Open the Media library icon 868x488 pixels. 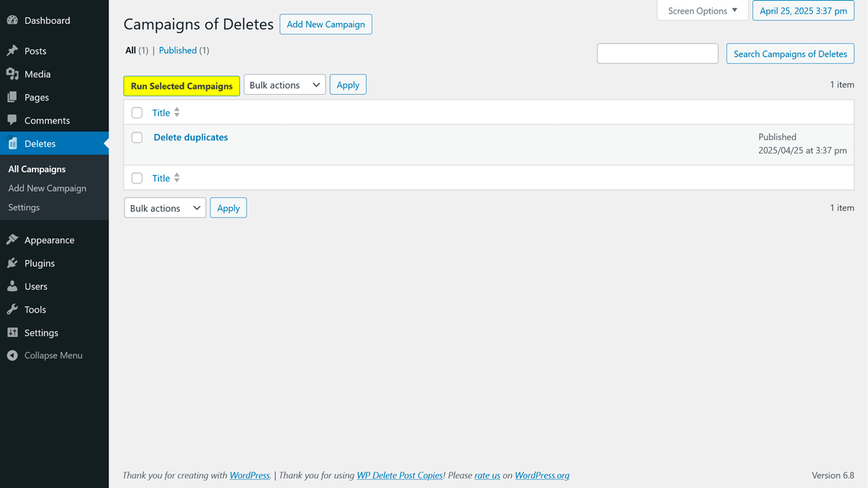click(x=12, y=74)
